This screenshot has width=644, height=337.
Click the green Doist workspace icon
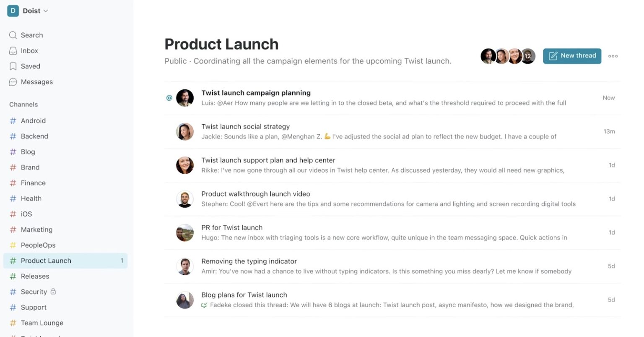pyautogui.click(x=12, y=10)
